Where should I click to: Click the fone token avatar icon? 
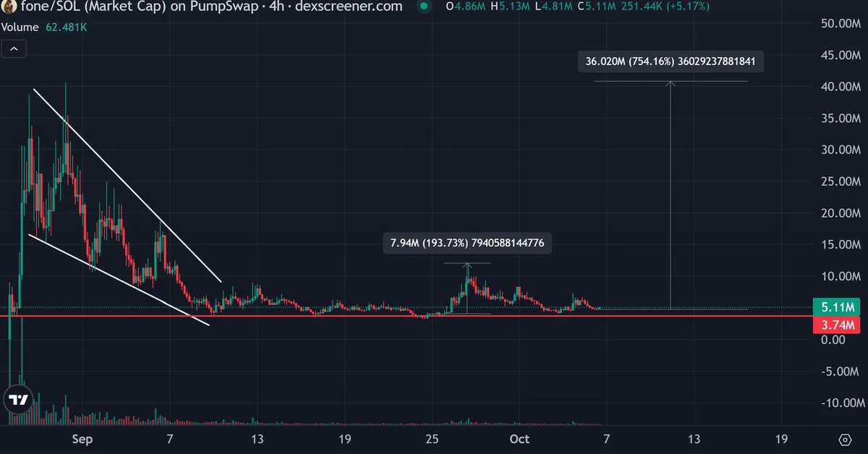tap(9, 7)
